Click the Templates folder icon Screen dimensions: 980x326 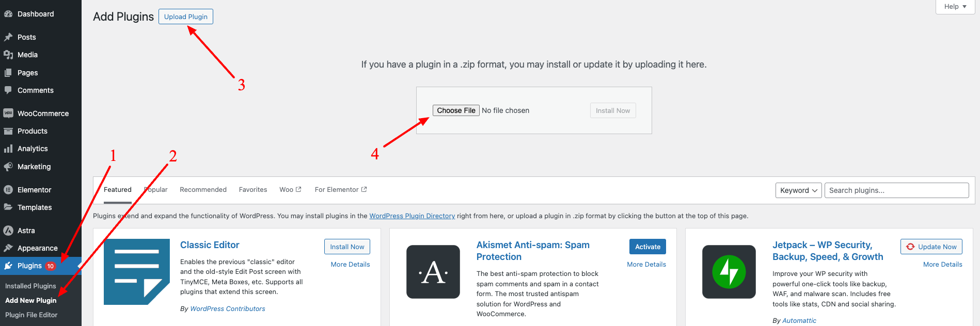[8, 207]
